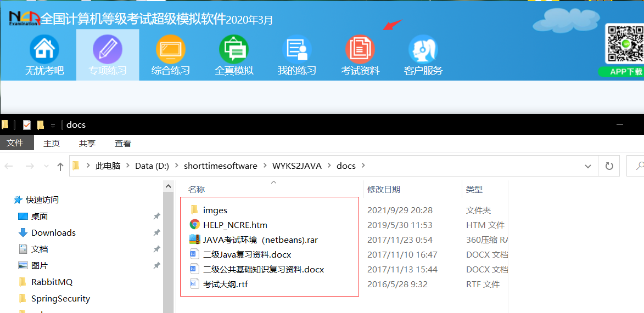The height and width of the screenshot is (313, 644).
Task: Click 2021/9/29 20:28 date of imges
Action: tap(400, 210)
